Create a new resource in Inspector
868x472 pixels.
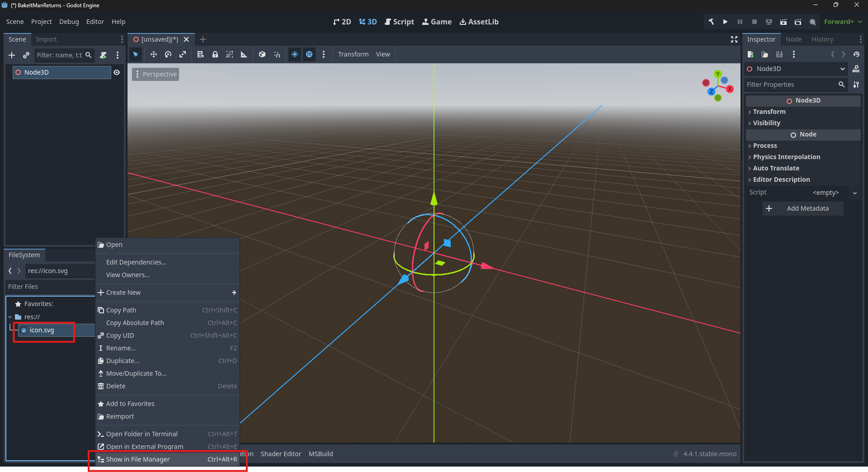(750, 54)
